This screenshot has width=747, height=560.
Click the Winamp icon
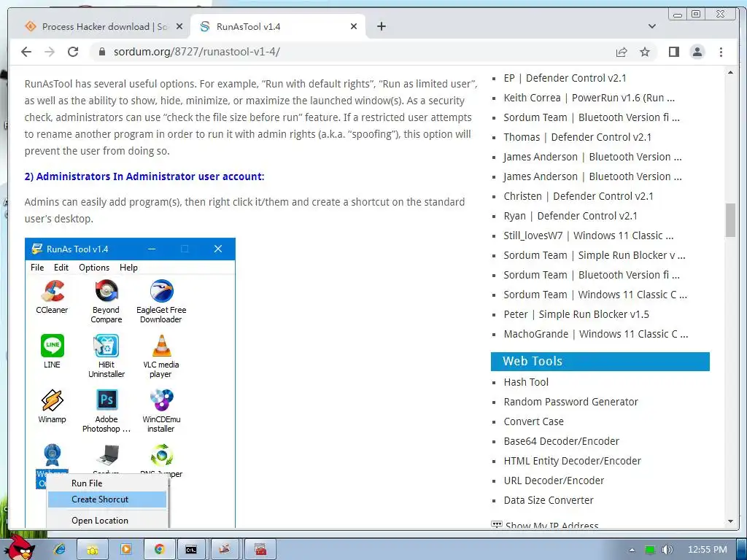tap(52, 400)
